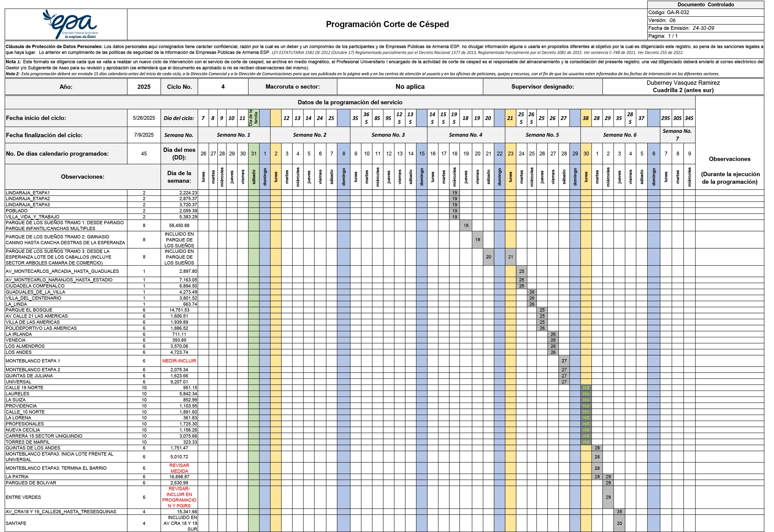This screenshot has height=532, width=774.
Task: Select the 'Semana No. 7' header
Action: click(x=677, y=135)
